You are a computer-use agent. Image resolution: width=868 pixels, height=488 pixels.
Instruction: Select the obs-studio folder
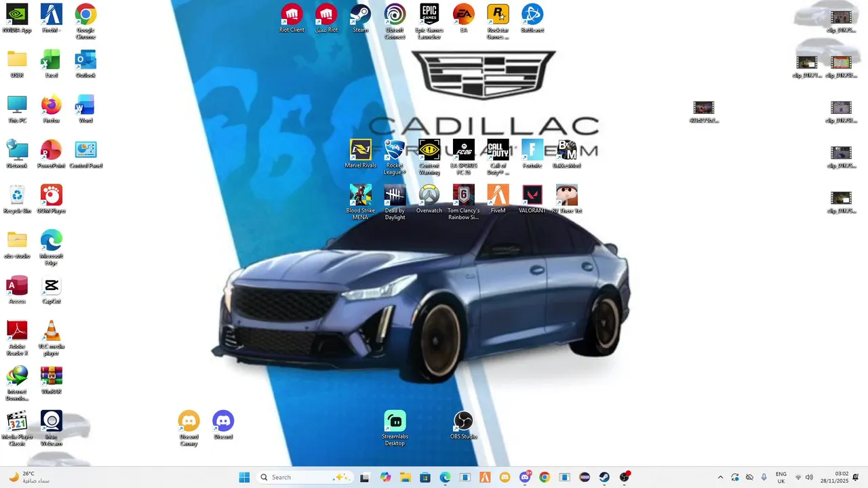tap(17, 245)
